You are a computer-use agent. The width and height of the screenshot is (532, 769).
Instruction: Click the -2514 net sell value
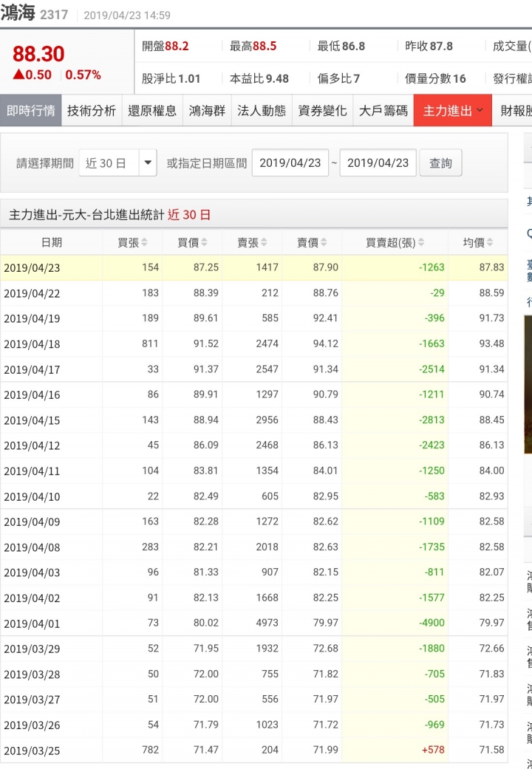coord(432,369)
